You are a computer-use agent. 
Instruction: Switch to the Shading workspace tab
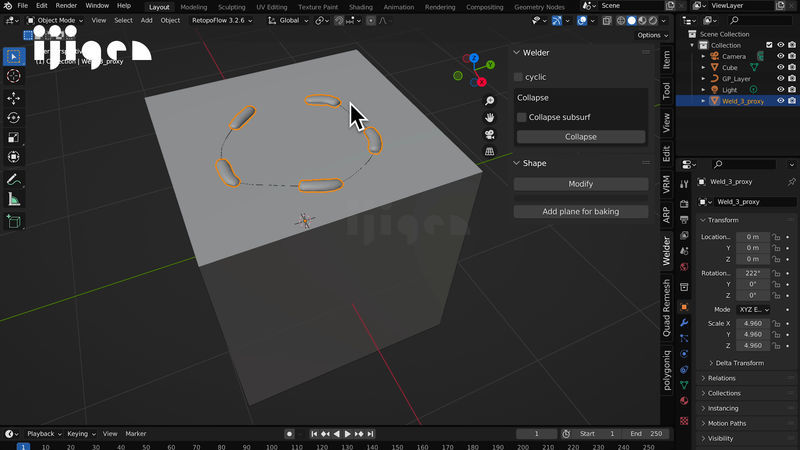click(361, 7)
